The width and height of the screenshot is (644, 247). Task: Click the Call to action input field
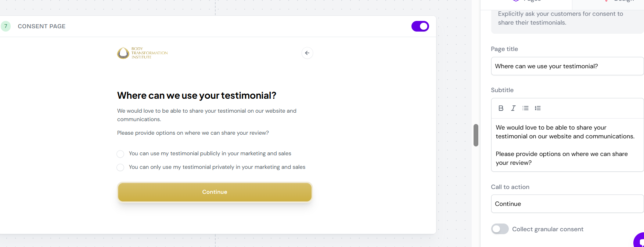567,204
